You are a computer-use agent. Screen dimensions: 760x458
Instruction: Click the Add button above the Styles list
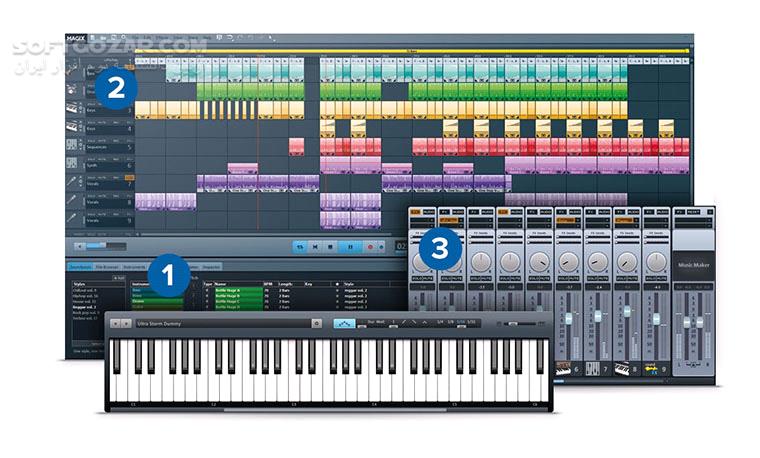point(119,278)
